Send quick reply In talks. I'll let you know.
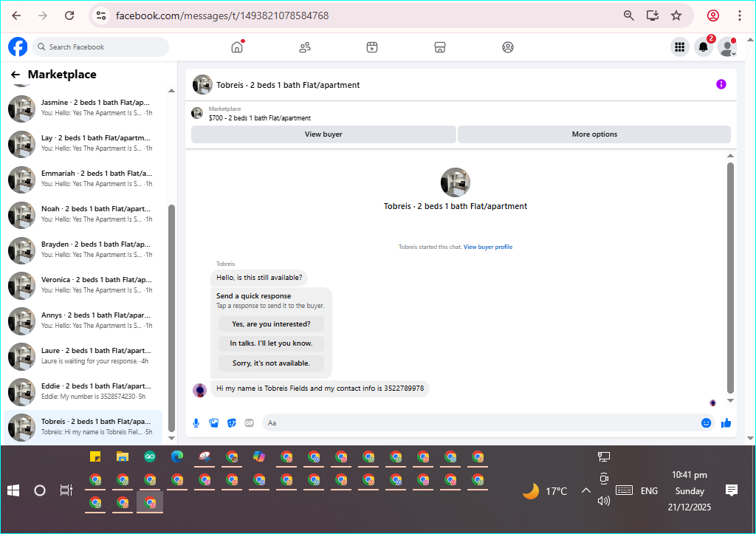Screen dimensions: 756x534 pyautogui.click(x=271, y=343)
